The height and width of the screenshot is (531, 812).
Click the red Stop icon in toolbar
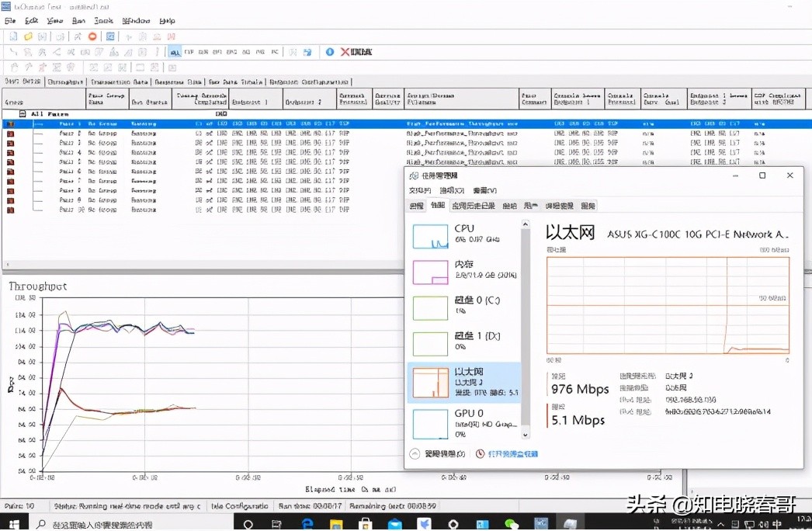tap(92, 36)
